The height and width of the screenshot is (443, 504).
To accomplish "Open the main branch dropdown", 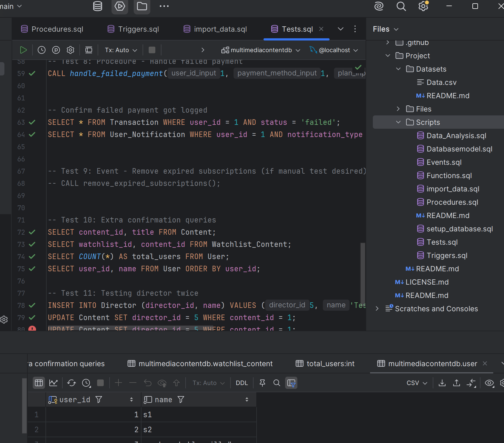I will pyautogui.click(x=11, y=6).
